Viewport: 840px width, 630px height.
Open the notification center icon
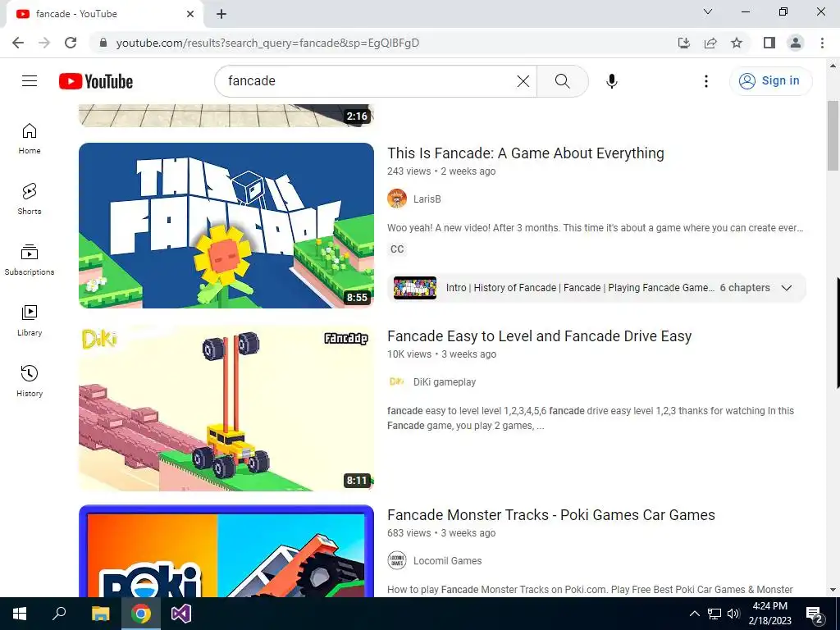pos(815,615)
